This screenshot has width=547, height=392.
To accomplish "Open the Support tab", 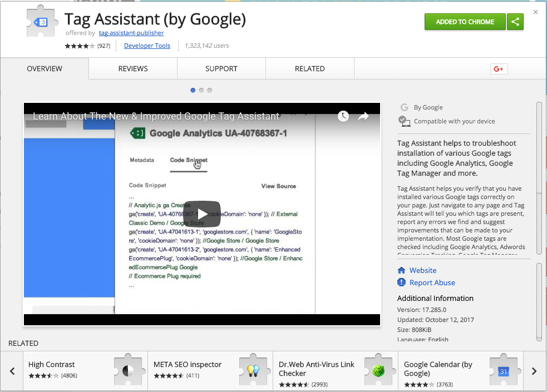I will coord(221,68).
